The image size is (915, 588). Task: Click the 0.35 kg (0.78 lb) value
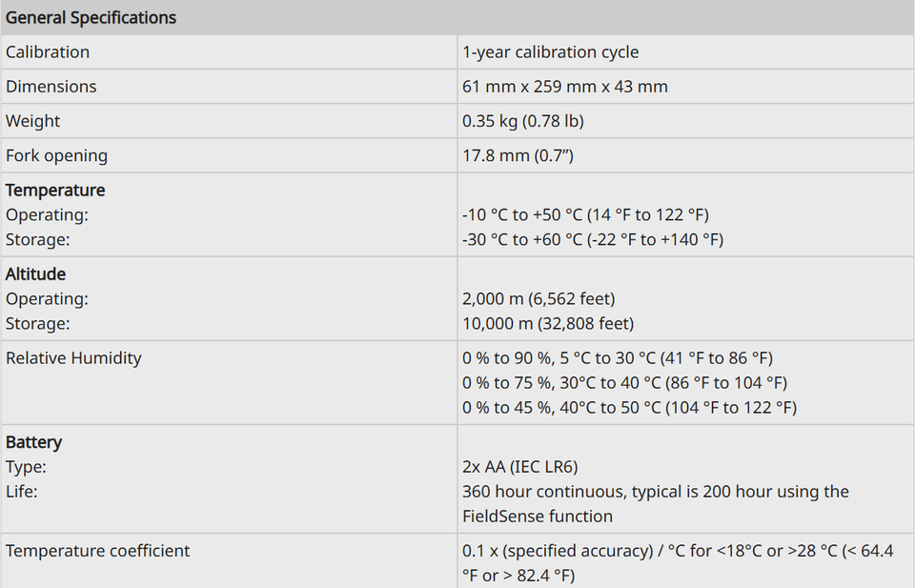(523, 121)
